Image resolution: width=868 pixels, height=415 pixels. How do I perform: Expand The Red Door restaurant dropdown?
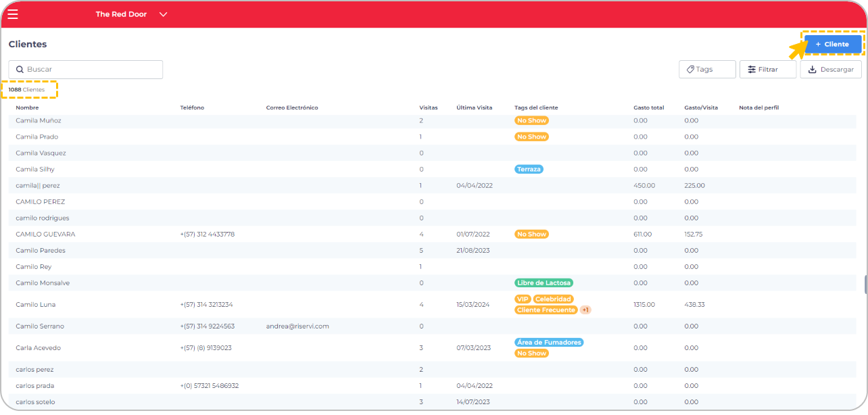click(x=131, y=14)
